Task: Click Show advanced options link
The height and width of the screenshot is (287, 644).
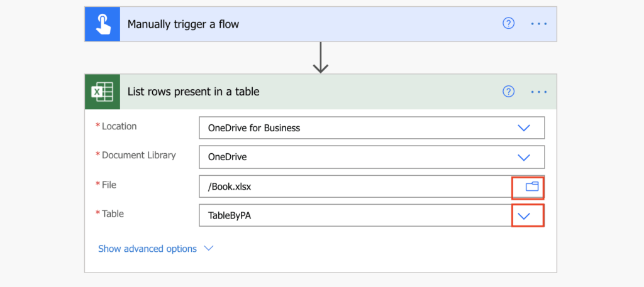Action: click(147, 249)
